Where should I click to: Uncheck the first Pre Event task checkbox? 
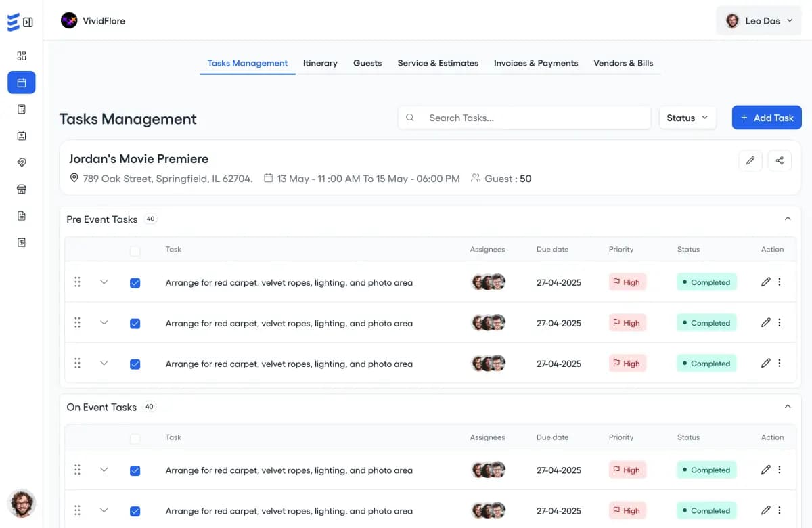pos(135,282)
